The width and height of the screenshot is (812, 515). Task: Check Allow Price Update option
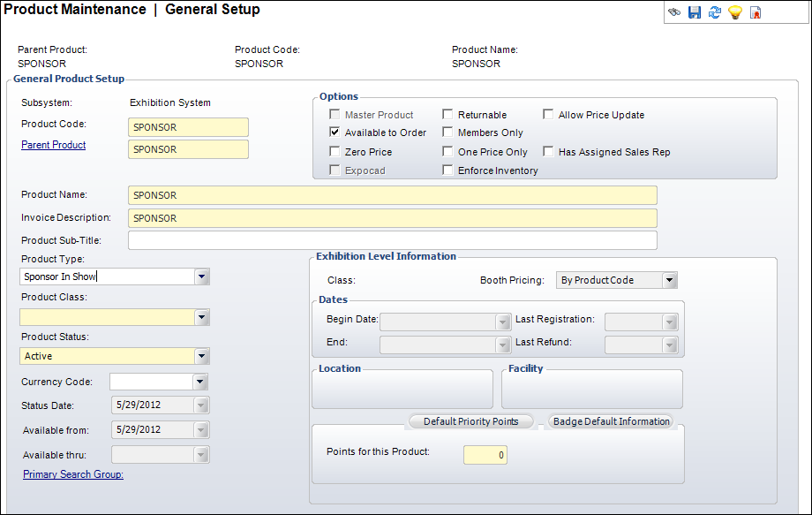[x=549, y=115]
